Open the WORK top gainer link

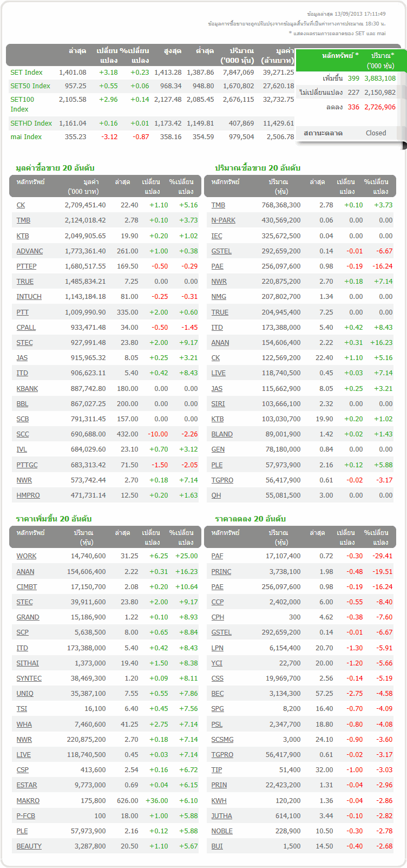click(27, 556)
